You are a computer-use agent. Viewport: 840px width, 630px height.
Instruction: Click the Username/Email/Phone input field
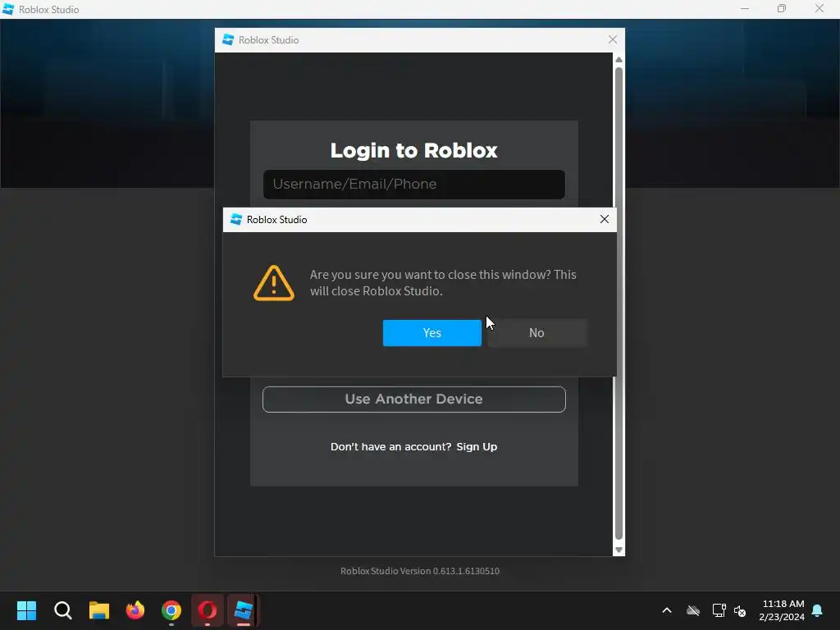[x=414, y=185]
